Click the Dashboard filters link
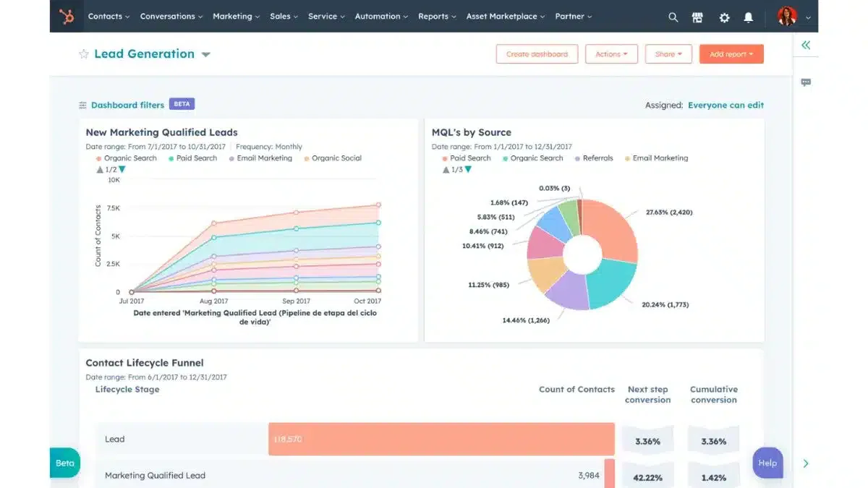The image size is (868, 488). (127, 105)
